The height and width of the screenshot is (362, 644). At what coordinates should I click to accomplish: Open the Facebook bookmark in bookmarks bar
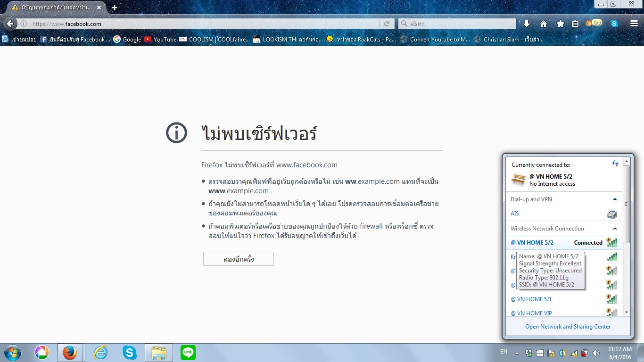coord(75,40)
